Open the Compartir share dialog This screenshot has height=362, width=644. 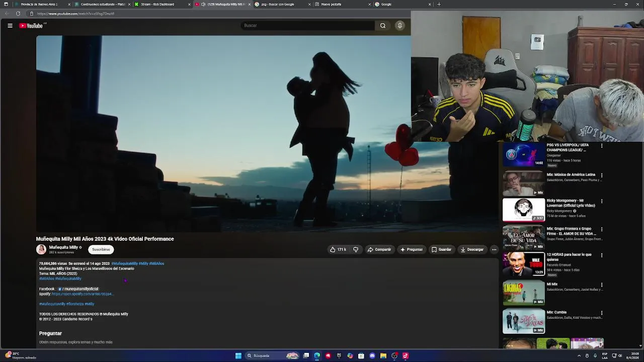[379, 249]
